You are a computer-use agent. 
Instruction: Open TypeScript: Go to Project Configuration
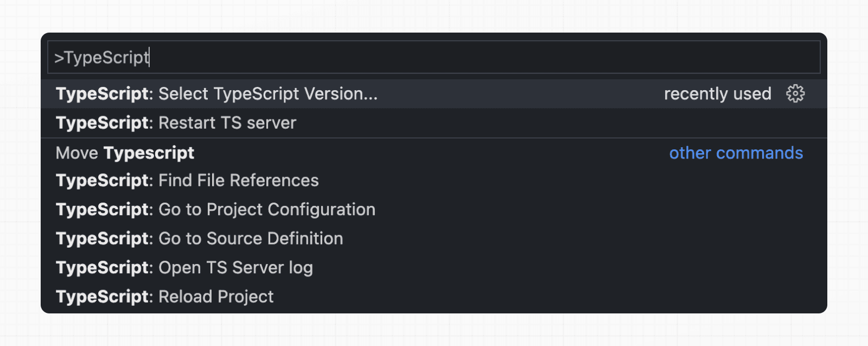pos(215,209)
